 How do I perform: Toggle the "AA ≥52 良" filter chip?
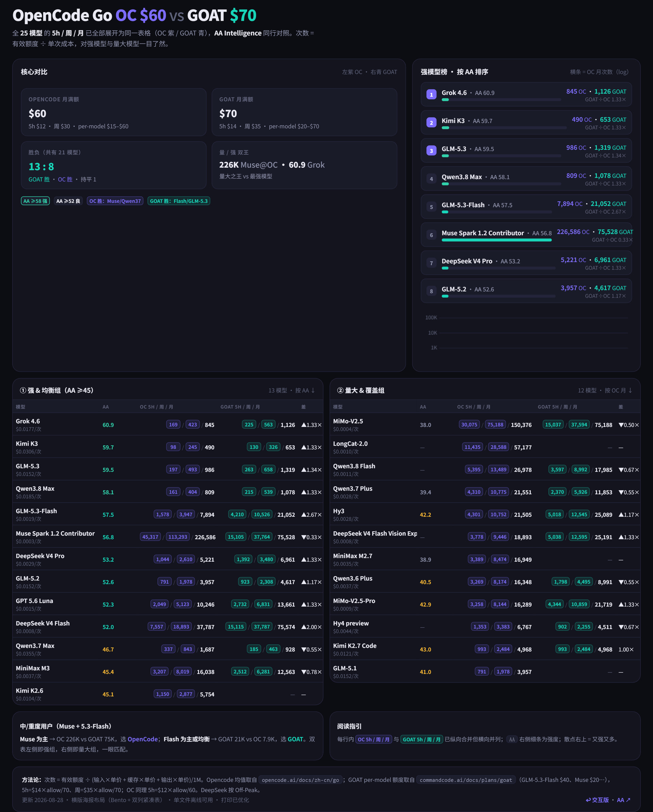pyautogui.click(x=68, y=201)
